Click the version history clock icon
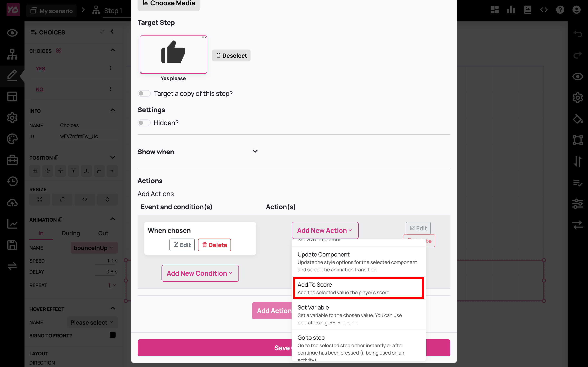Screen dimensions: 588x367 (12, 181)
